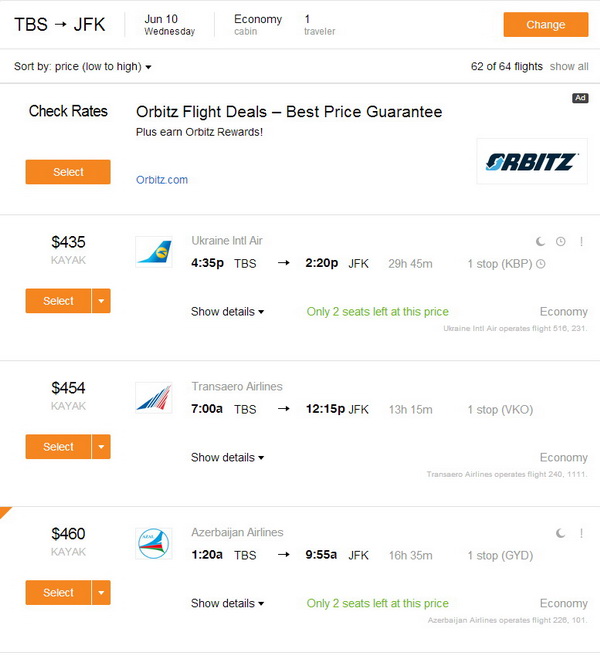Select the $460 Azerbaijan Airlines flight

point(58,593)
